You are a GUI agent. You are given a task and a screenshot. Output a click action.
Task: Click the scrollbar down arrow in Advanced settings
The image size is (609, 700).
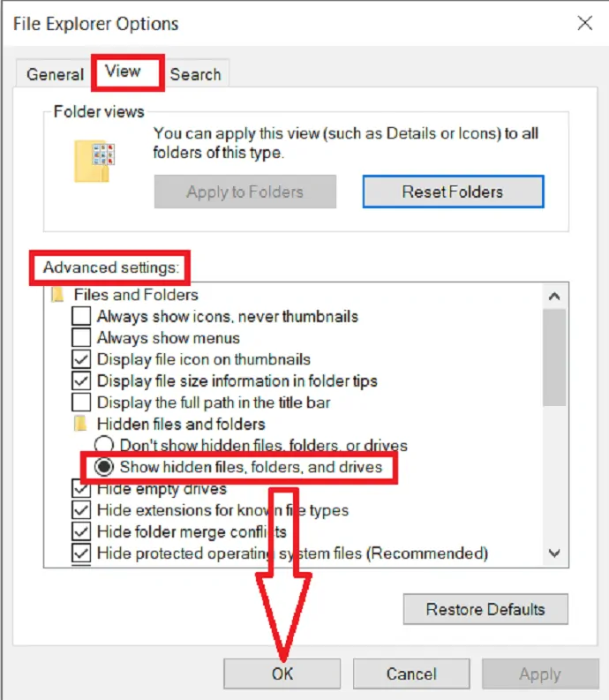point(554,553)
